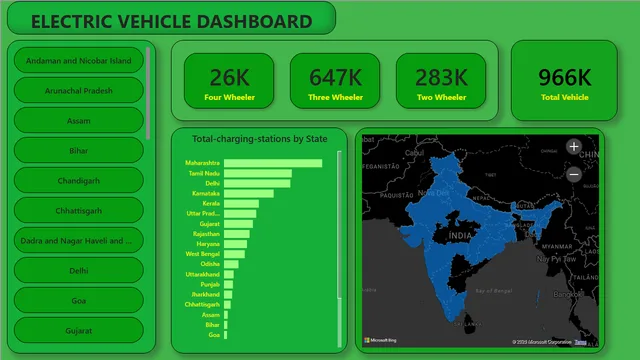This screenshot has height=360, width=640.
Task: Select the Tamil Nadu bar
Action: coord(258,173)
